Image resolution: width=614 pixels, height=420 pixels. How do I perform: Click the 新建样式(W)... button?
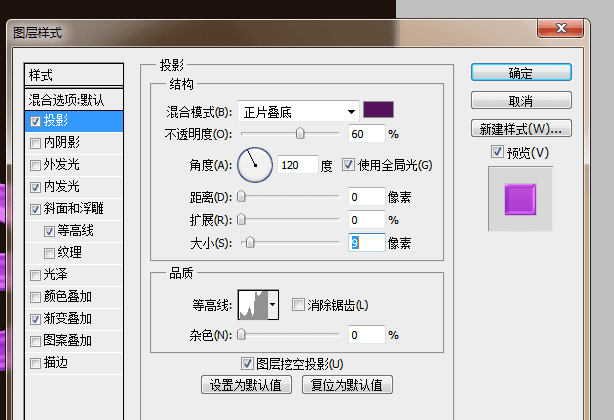[x=521, y=128]
